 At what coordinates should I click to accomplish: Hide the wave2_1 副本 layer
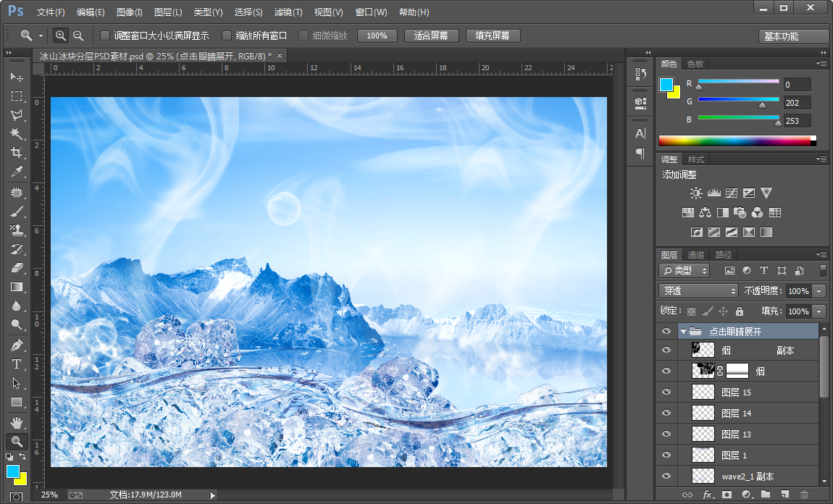[666, 476]
